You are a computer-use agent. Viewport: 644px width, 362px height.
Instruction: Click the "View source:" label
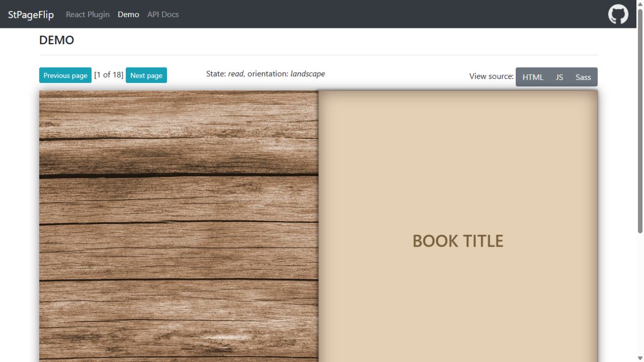pyautogui.click(x=491, y=76)
